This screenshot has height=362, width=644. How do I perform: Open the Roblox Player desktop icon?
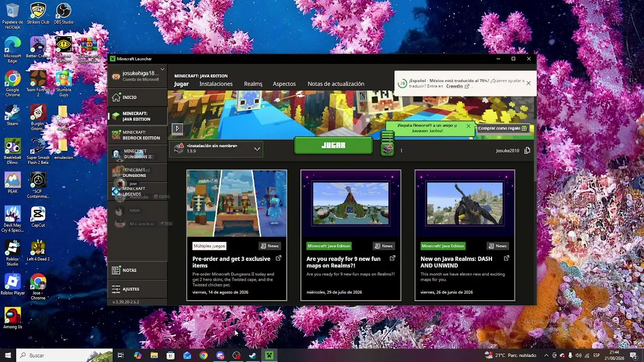(x=13, y=285)
